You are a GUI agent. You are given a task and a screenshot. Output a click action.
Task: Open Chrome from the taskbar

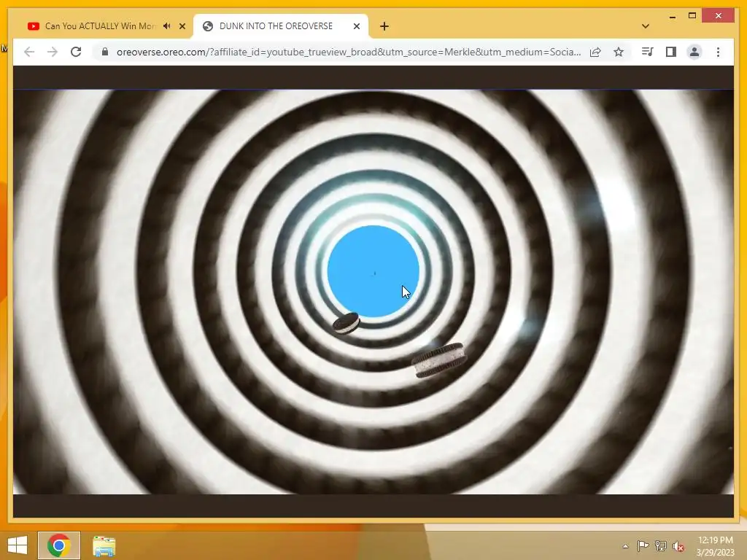click(59, 545)
